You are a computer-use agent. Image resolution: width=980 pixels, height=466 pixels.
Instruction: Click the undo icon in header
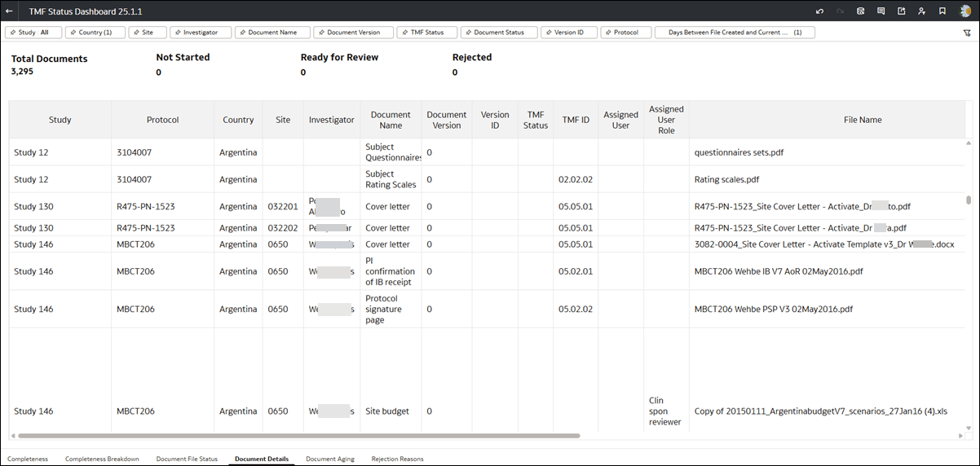(x=819, y=11)
